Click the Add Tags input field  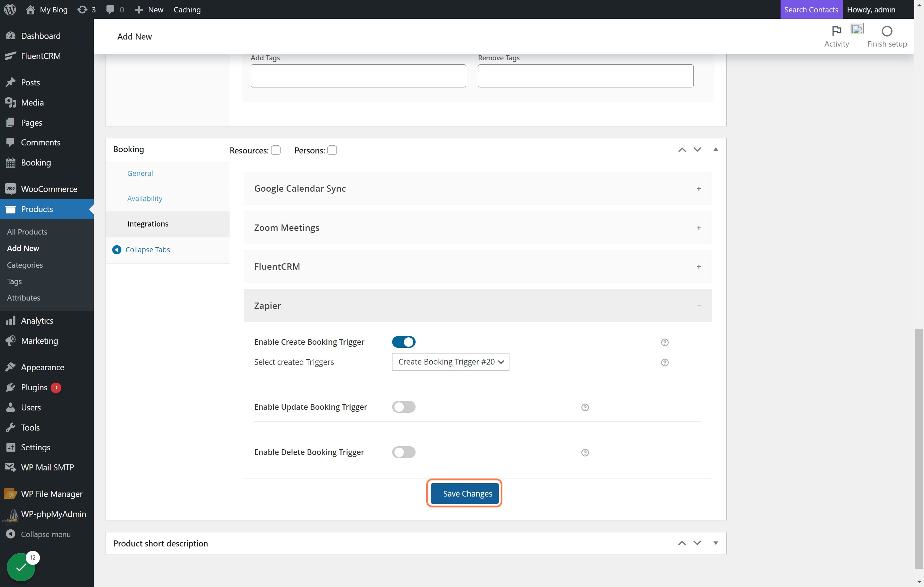(358, 76)
